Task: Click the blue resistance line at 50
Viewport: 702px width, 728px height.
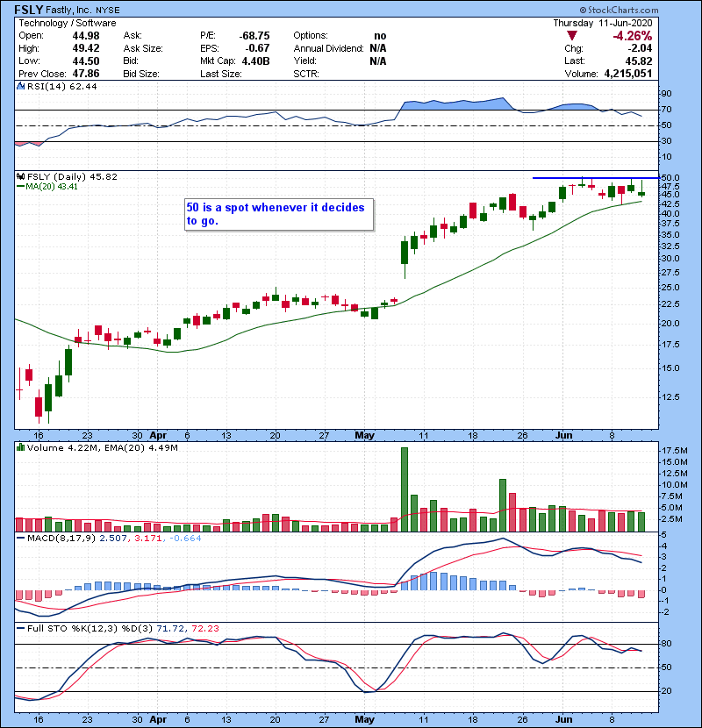Action: [596, 178]
